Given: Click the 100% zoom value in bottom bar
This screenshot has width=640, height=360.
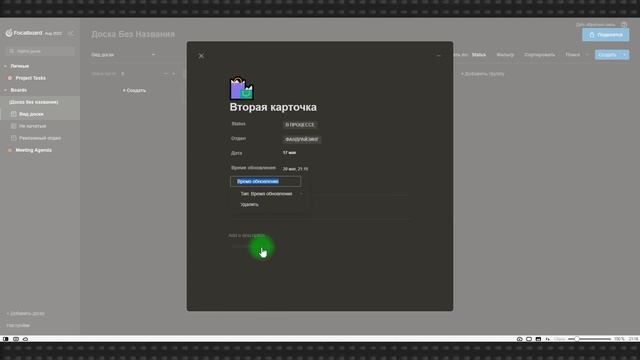Looking at the screenshot, I should point(619,339).
